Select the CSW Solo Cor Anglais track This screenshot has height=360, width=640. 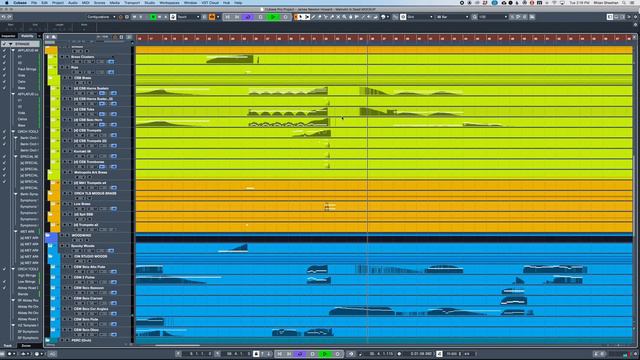[x=91, y=309]
